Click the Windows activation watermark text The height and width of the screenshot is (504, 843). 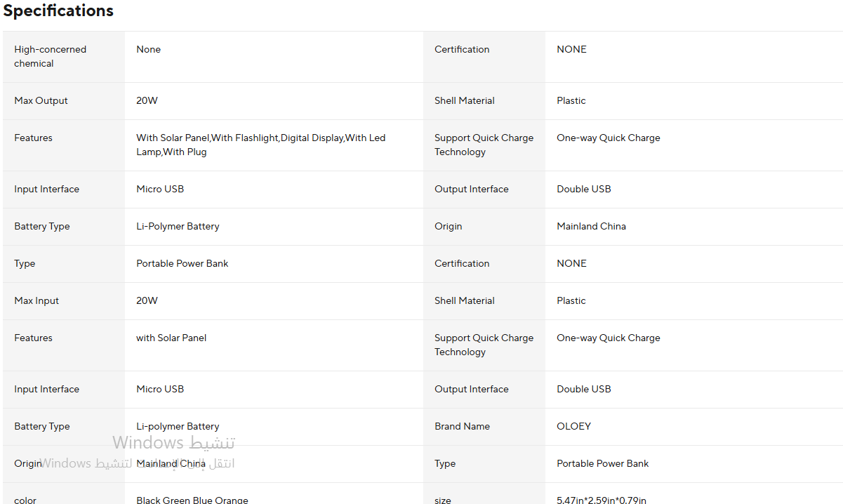point(173,443)
